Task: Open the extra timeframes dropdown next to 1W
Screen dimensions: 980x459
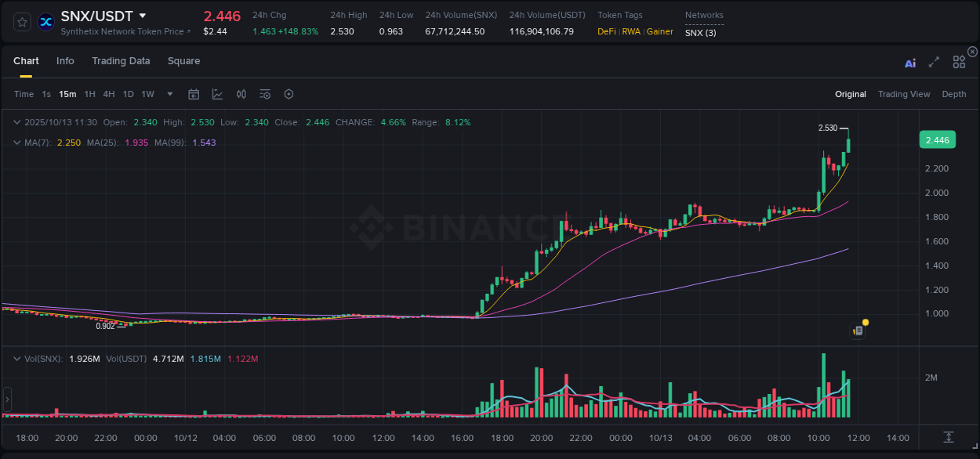Action: pyautogui.click(x=169, y=94)
